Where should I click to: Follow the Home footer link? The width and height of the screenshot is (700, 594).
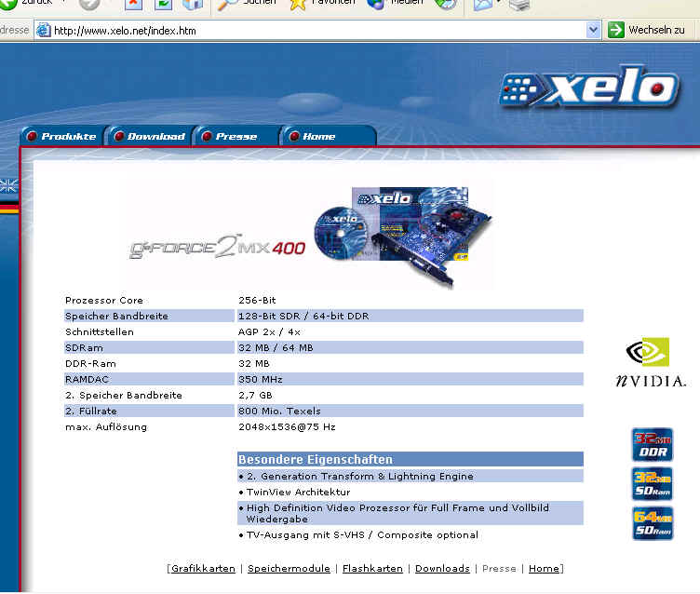tap(544, 569)
